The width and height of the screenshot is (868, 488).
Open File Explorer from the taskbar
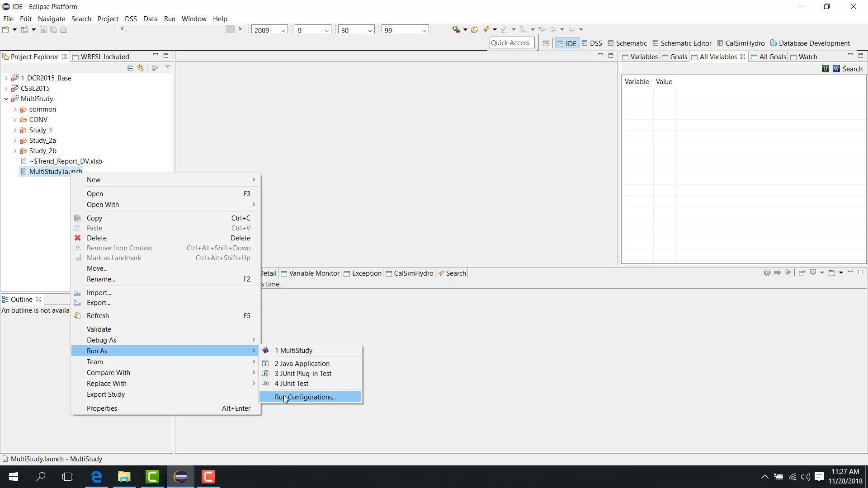(x=124, y=477)
